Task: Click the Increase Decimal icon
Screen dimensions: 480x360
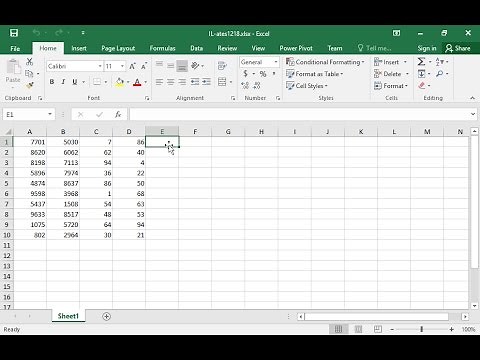Action: [245, 86]
